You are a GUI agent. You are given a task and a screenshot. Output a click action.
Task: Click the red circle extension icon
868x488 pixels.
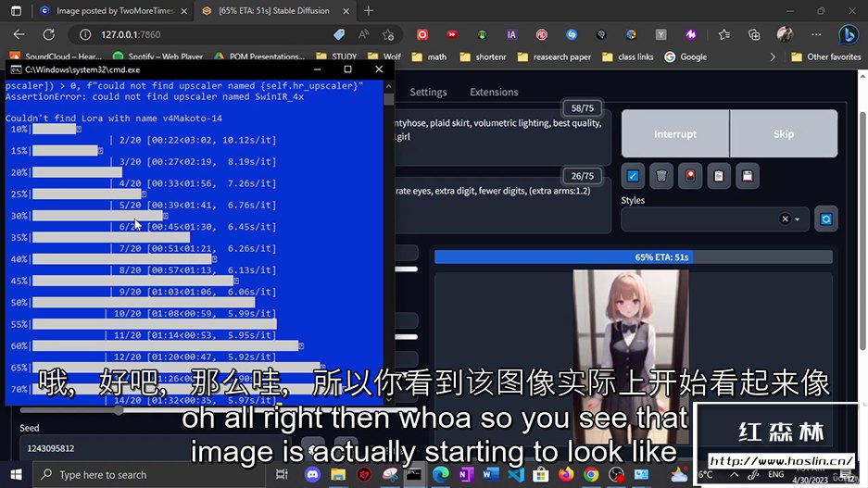point(422,34)
